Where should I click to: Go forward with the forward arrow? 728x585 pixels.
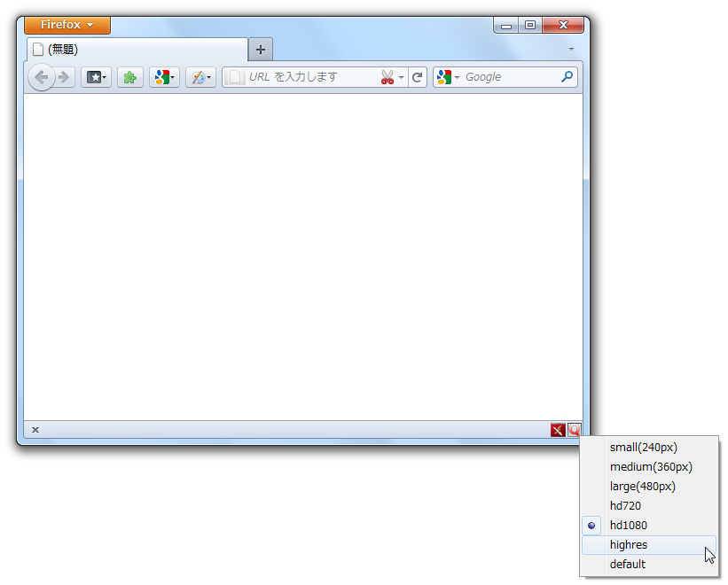[x=64, y=77]
